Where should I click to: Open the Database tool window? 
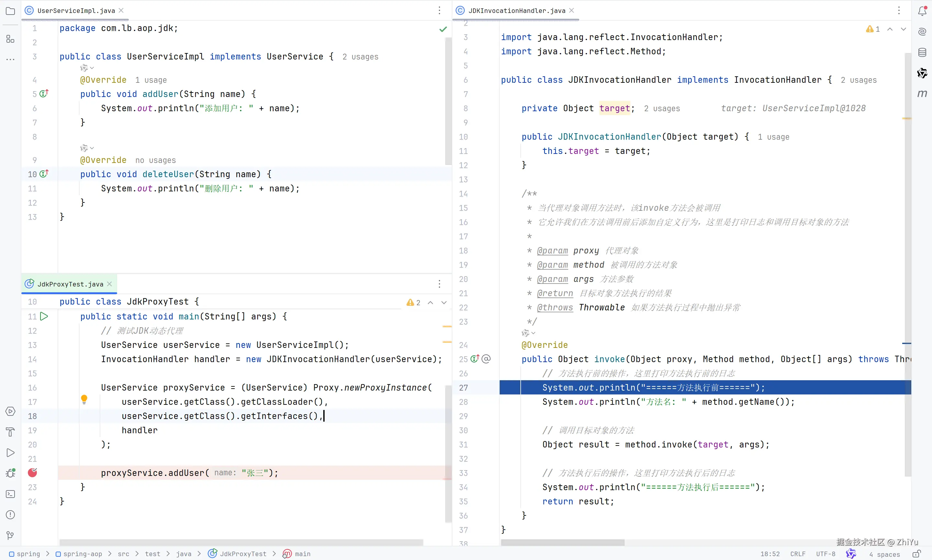922,52
